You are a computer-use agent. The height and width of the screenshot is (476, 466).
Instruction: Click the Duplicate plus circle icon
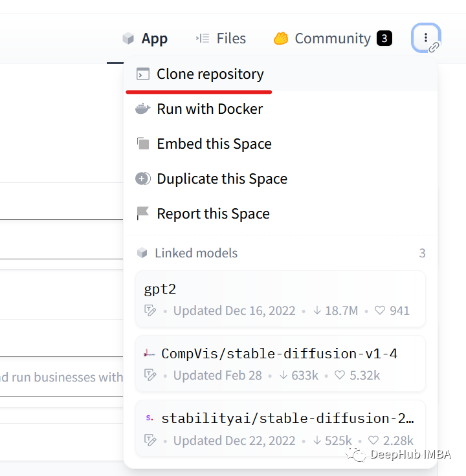(x=143, y=178)
